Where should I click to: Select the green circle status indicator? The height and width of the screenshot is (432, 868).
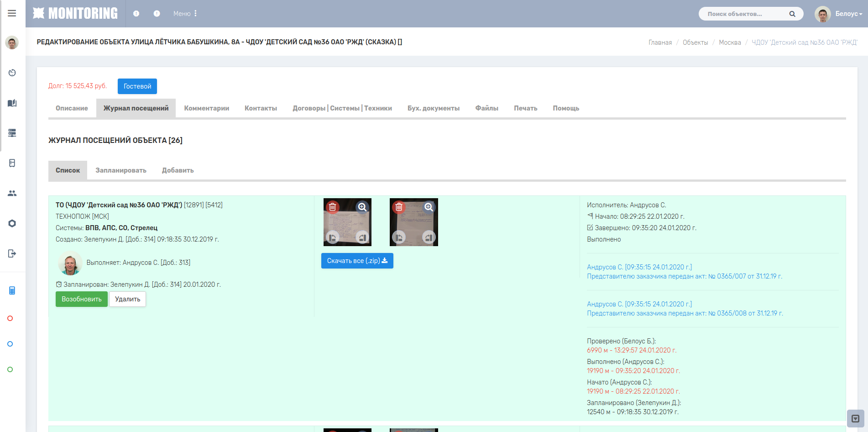tap(10, 369)
